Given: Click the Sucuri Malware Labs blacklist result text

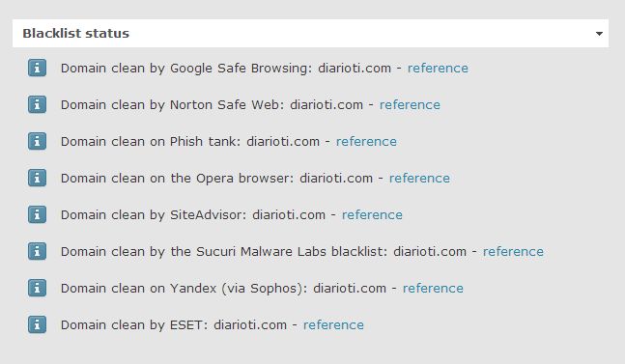Looking at the screenshot, I should click(264, 252).
